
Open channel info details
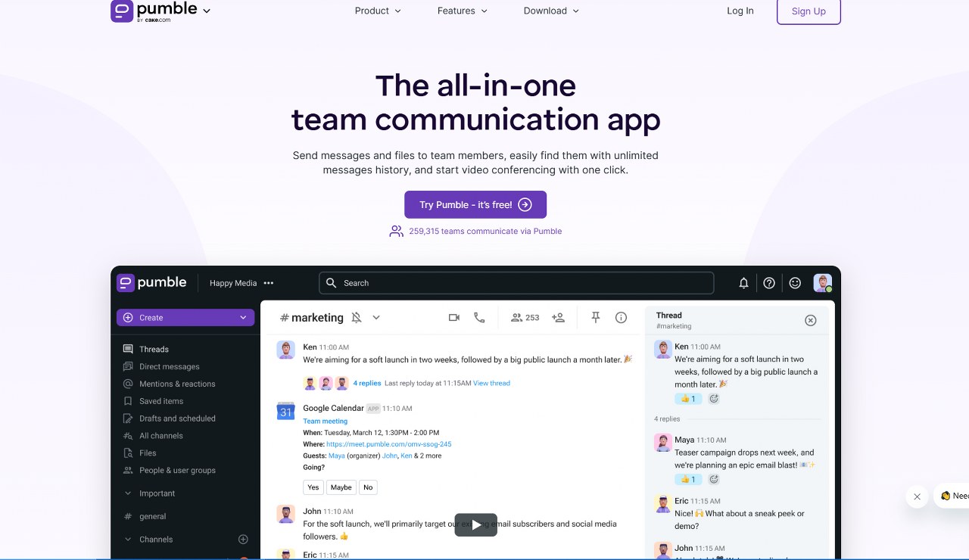621,318
